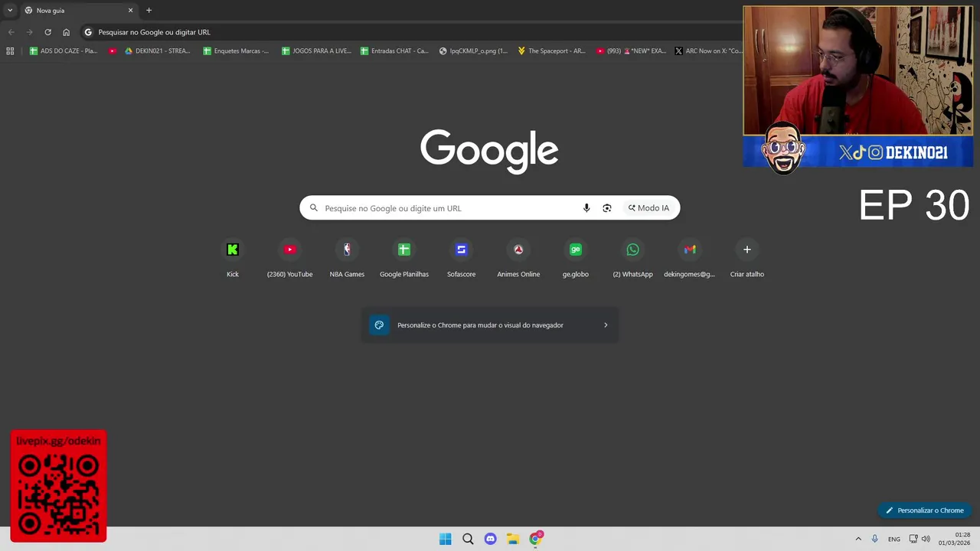
Task: Open the Google Planilhas shortcut
Action: pos(404,259)
